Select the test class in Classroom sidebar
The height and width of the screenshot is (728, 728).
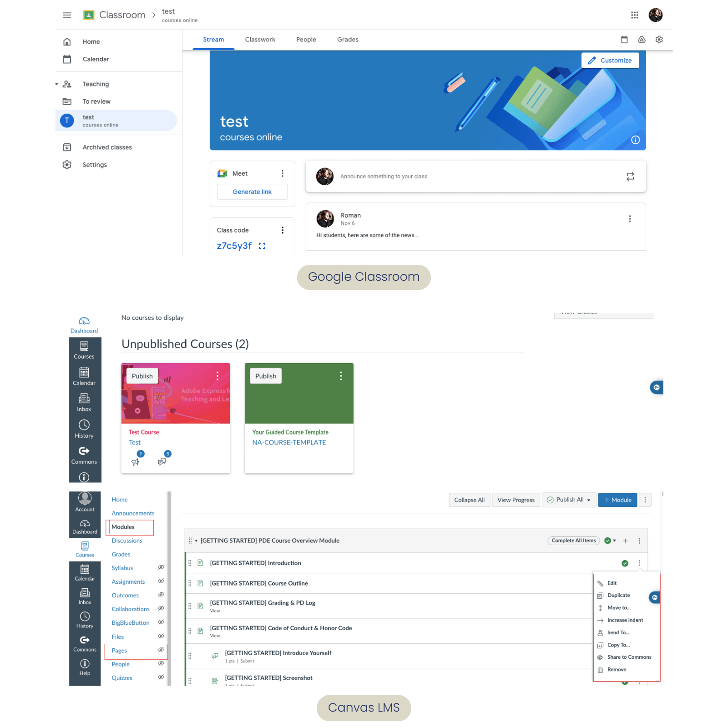(116, 121)
